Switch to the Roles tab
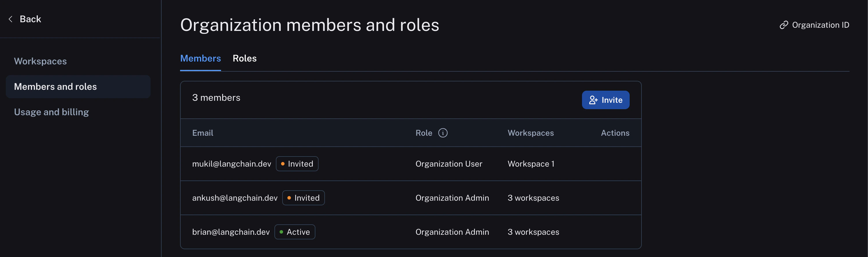868x257 pixels. click(x=245, y=58)
